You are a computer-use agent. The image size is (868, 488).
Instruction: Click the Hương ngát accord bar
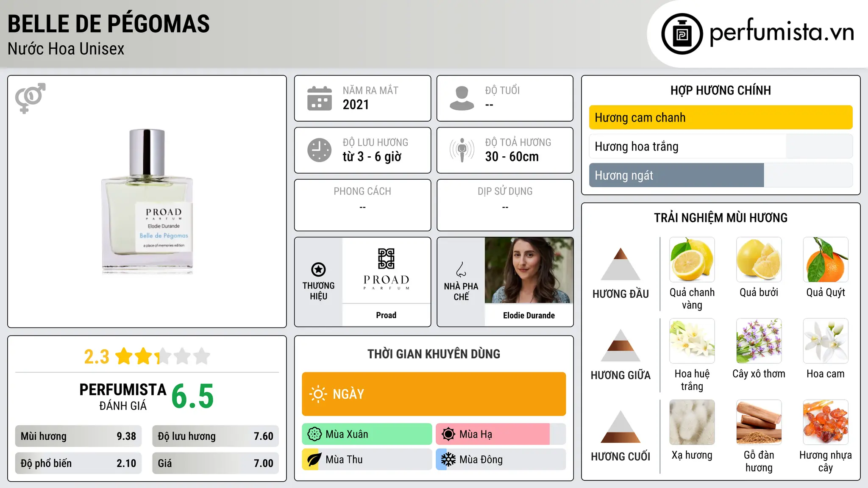tap(721, 175)
